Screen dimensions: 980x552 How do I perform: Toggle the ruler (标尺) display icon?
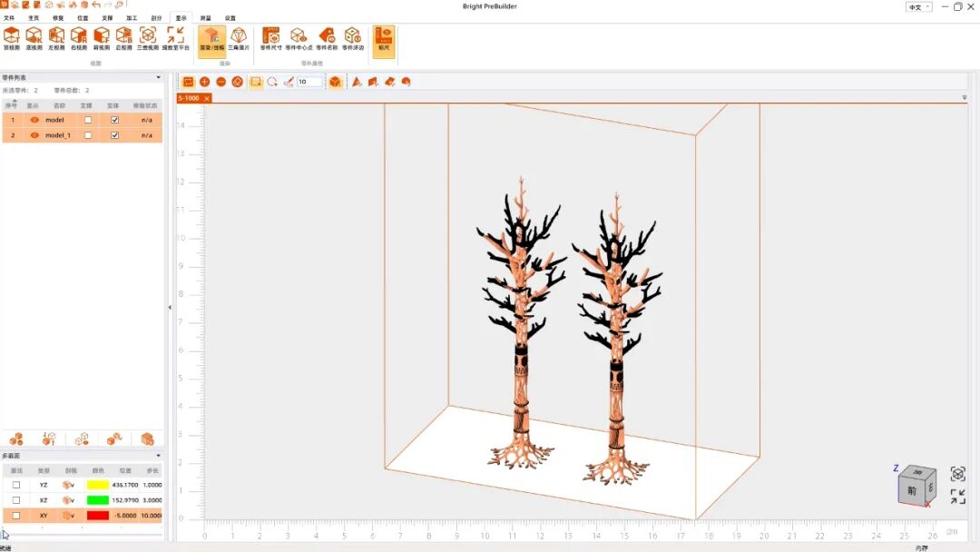click(383, 36)
